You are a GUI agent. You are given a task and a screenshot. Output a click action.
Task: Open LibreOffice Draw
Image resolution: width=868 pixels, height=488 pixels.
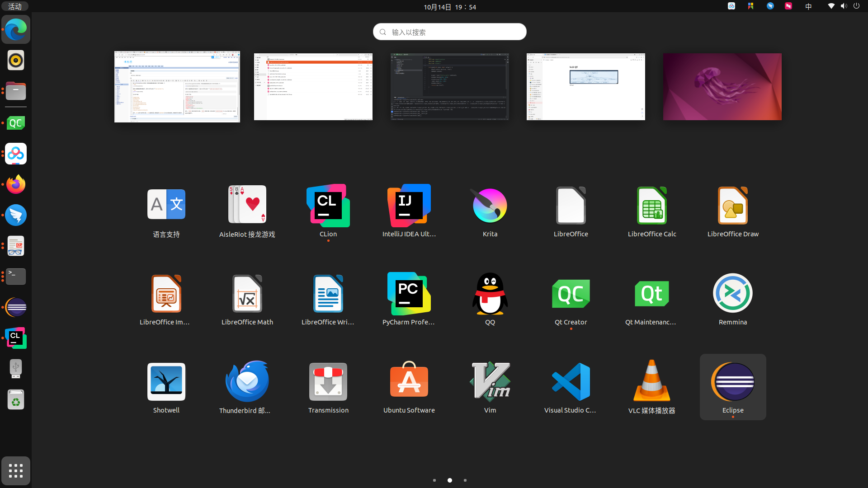coord(733,211)
